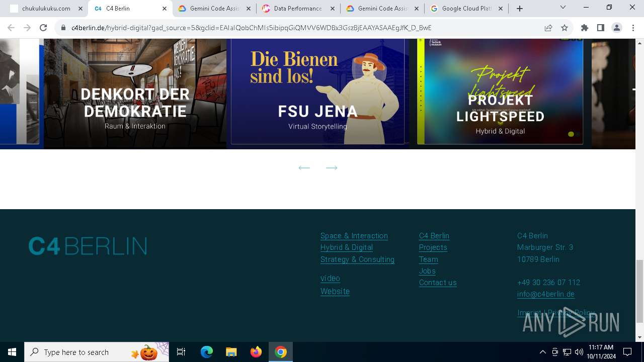
Task: Toggle the browser side panel icon
Action: point(601,28)
